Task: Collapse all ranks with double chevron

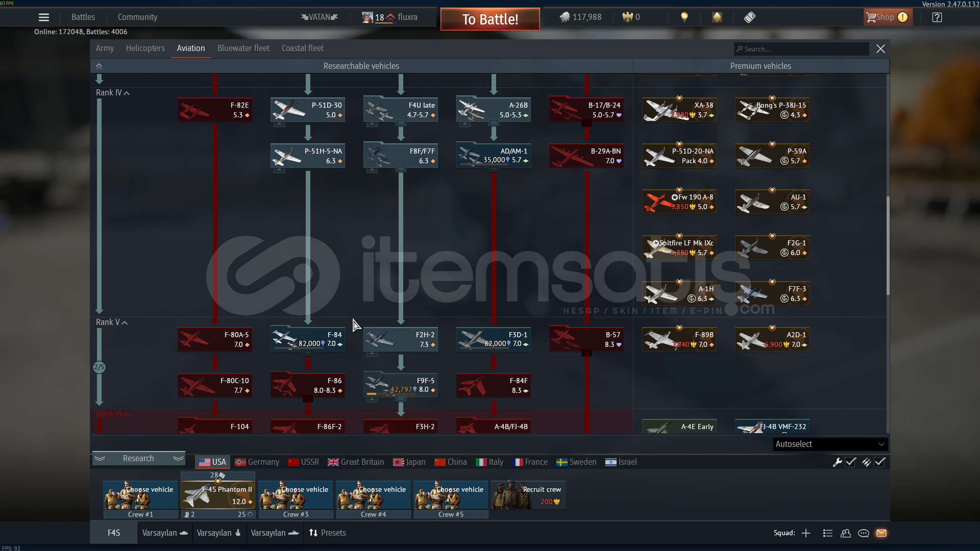Action: (99, 66)
